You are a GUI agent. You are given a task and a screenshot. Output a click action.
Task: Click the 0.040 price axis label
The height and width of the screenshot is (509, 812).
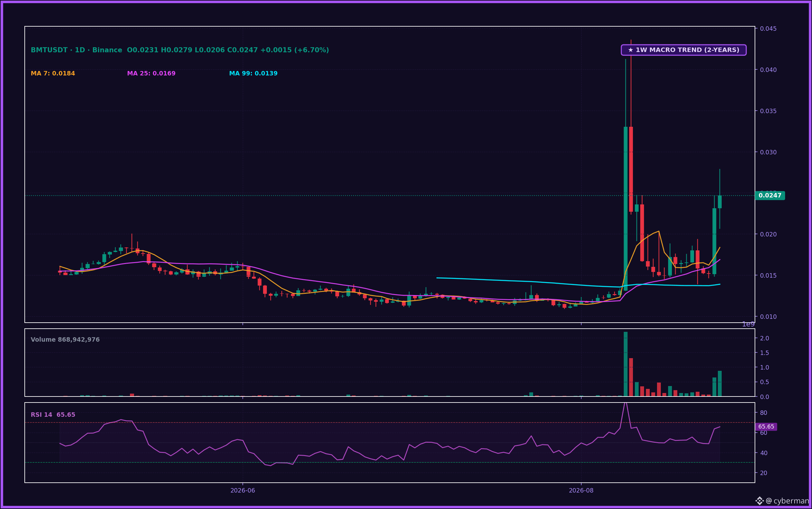[768, 70]
